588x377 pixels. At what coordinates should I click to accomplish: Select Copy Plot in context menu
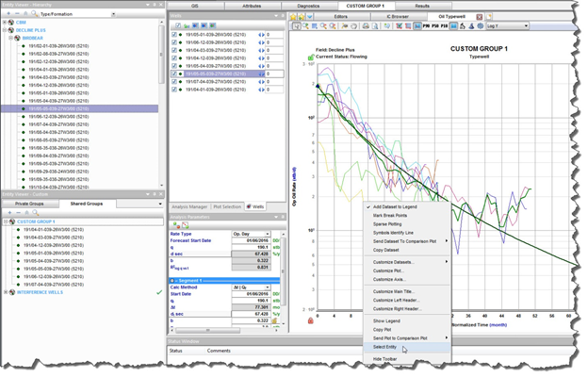coord(384,329)
